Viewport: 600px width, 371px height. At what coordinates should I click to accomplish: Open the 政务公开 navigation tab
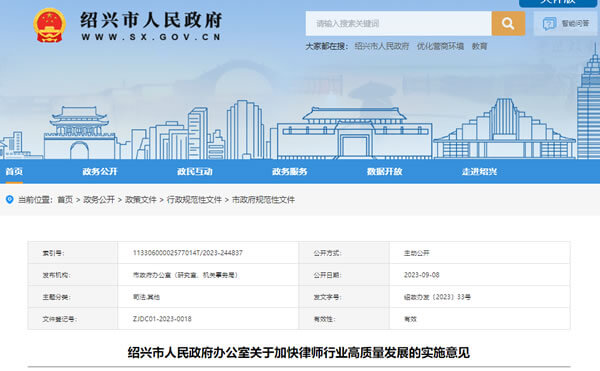pyautogui.click(x=100, y=171)
